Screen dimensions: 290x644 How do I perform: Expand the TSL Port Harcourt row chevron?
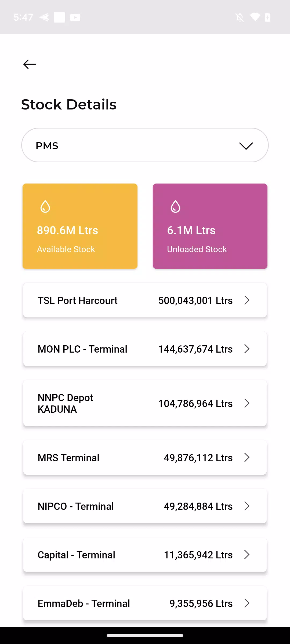(x=247, y=300)
